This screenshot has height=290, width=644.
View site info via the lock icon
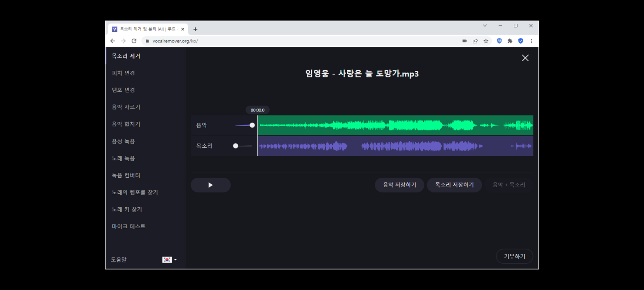pyautogui.click(x=147, y=41)
